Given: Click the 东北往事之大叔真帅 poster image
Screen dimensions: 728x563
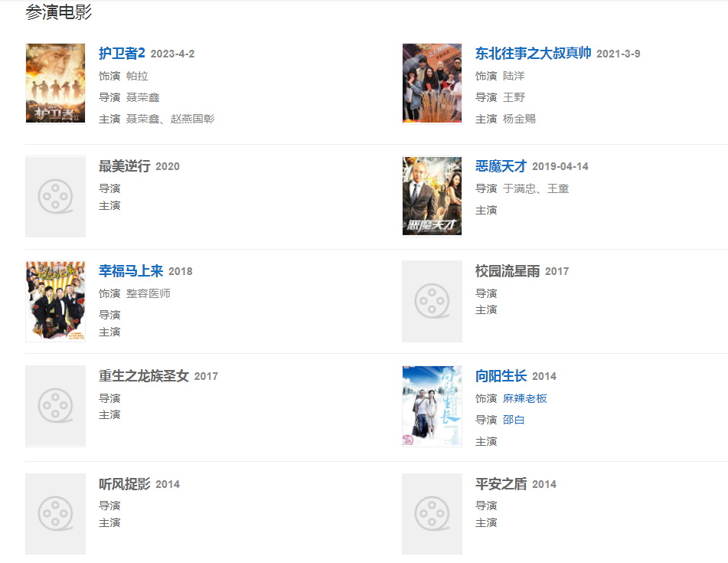Looking at the screenshot, I should click(432, 83).
